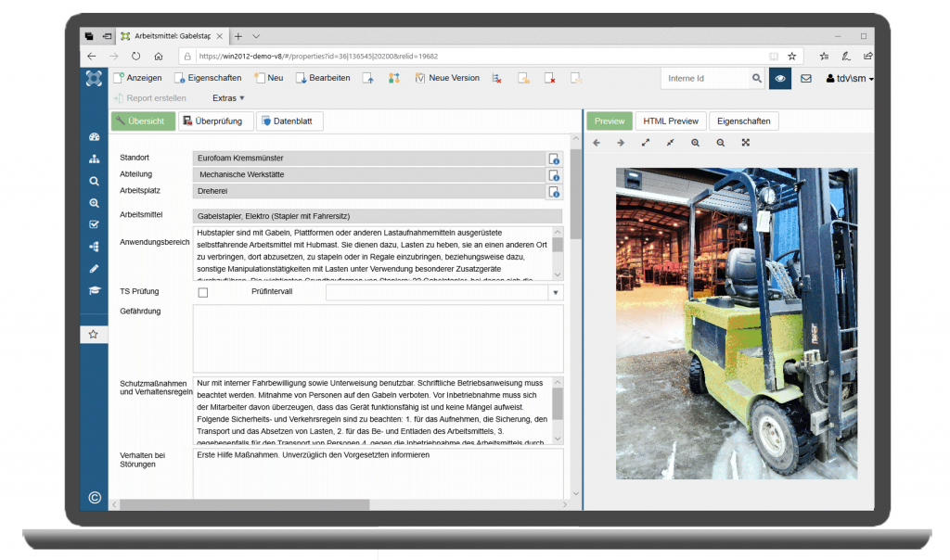Switch to the Überprüfung tab

(x=216, y=121)
